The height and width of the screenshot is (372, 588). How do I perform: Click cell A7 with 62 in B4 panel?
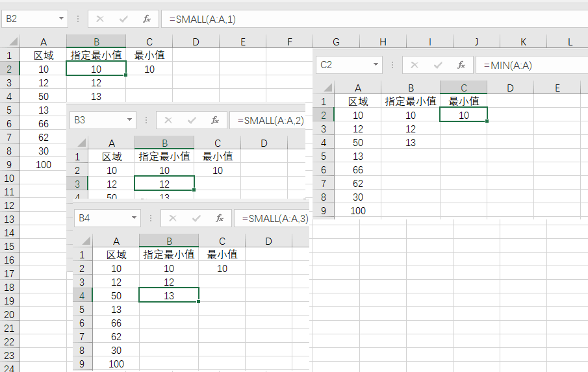tap(116, 337)
